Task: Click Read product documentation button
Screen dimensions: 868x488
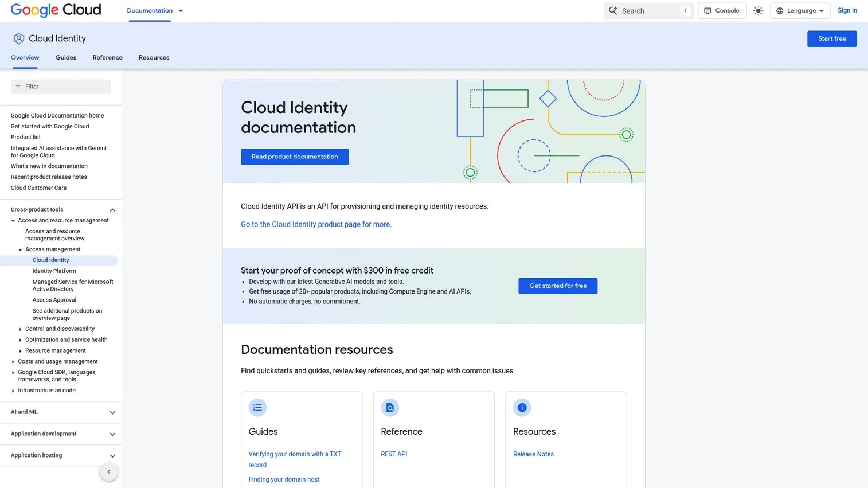Action: [x=295, y=157]
